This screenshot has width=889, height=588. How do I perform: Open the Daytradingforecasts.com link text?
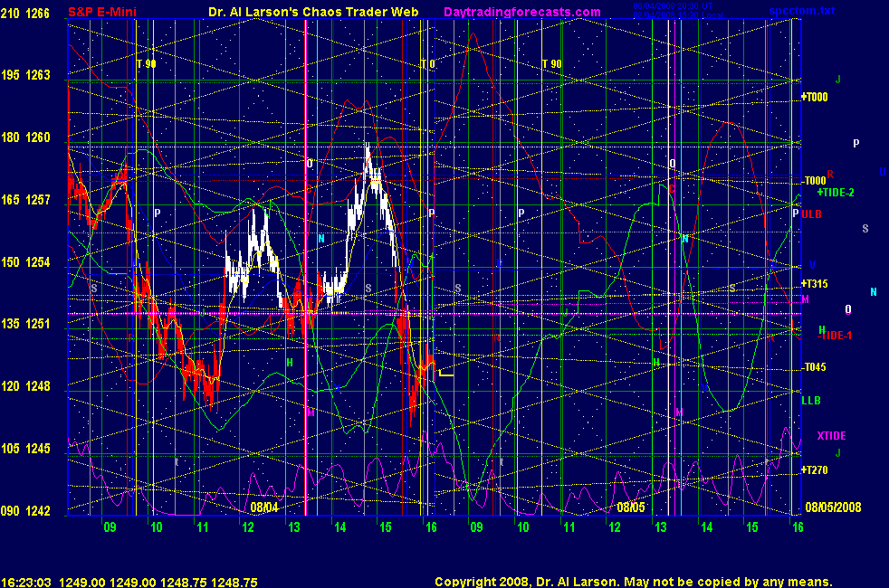(x=522, y=12)
